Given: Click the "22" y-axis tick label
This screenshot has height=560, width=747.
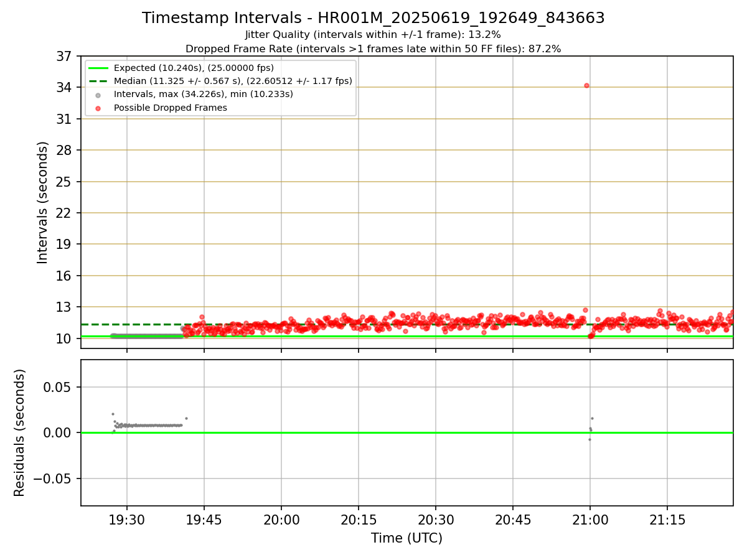Looking at the screenshot, I should click(x=65, y=213).
